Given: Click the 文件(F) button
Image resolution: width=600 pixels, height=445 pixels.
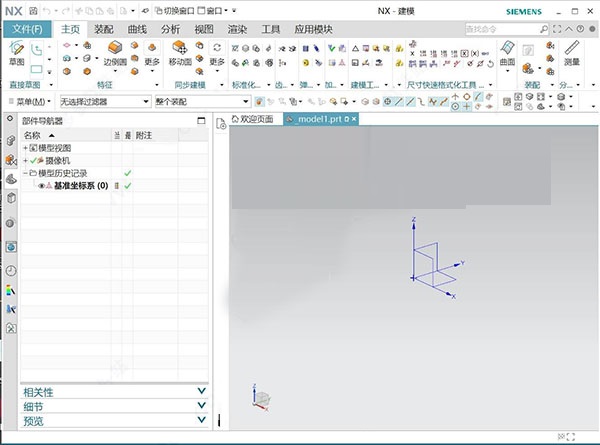Looking at the screenshot, I should coord(27,29).
